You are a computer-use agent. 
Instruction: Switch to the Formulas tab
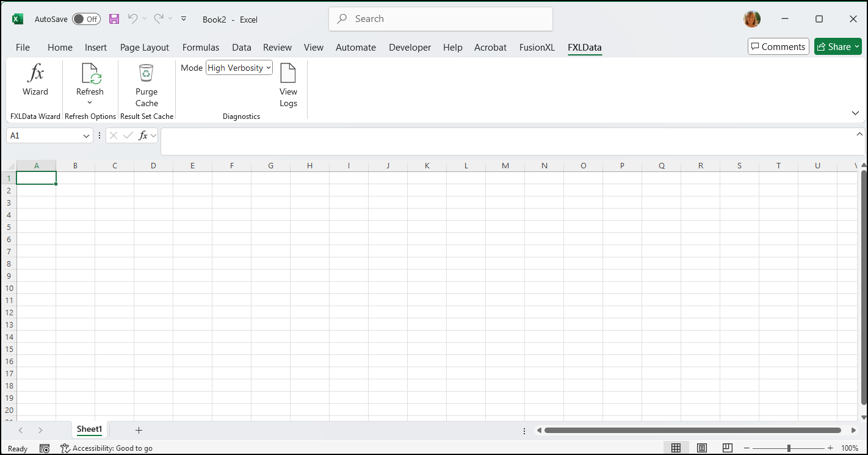(200, 47)
